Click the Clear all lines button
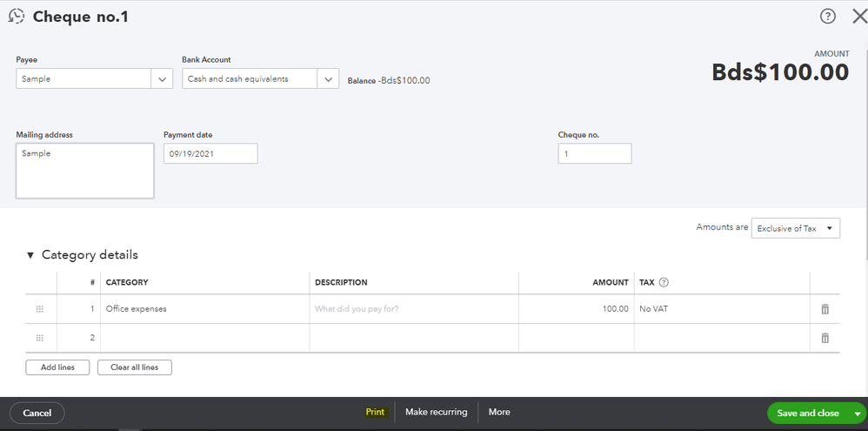The height and width of the screenshot is (431, 868). [x=134, y=367]
